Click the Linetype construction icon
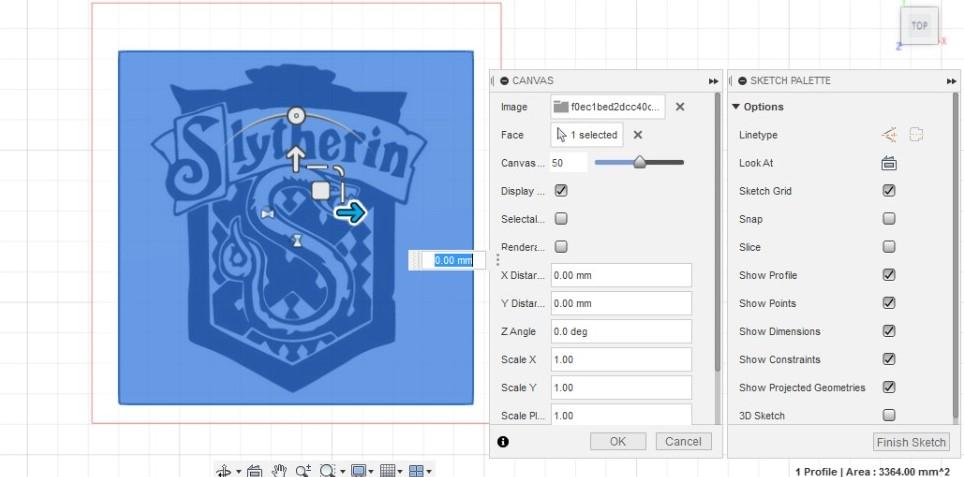This screenshot has height=477, width=964. [x=889, y=135]
